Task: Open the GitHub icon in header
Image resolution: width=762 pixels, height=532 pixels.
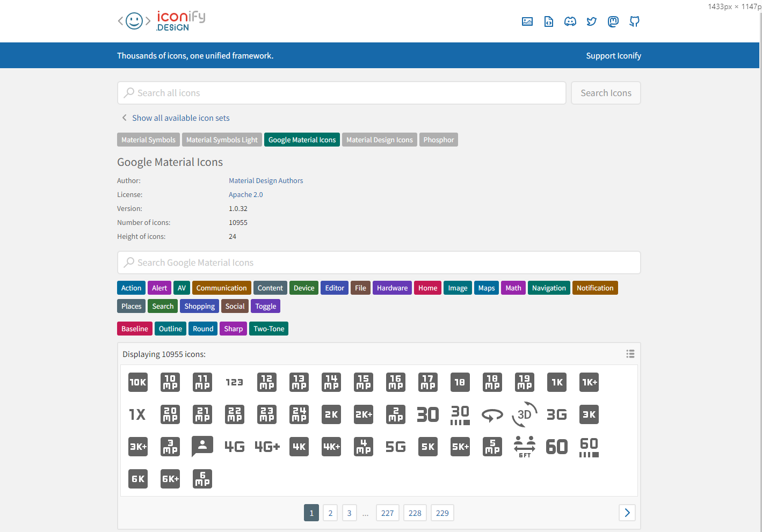Action: (x=634, y=21)
